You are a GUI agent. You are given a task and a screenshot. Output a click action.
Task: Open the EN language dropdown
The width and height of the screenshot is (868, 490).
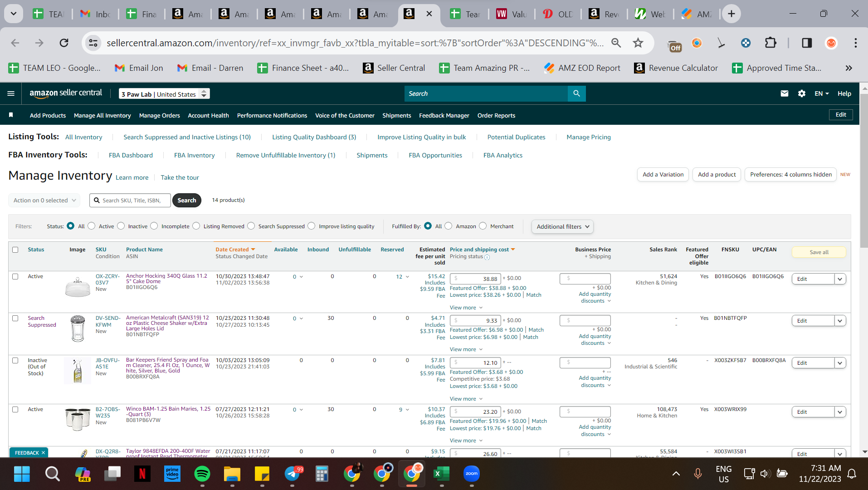click(x=822, y=93)
